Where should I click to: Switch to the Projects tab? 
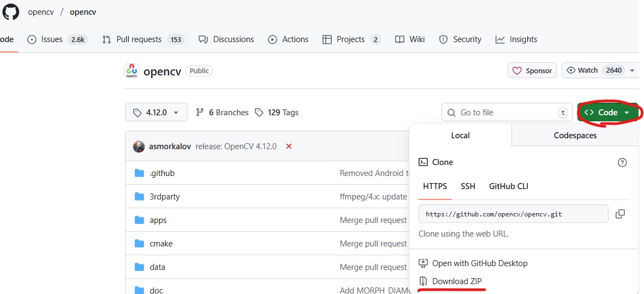tap(351, 39)
